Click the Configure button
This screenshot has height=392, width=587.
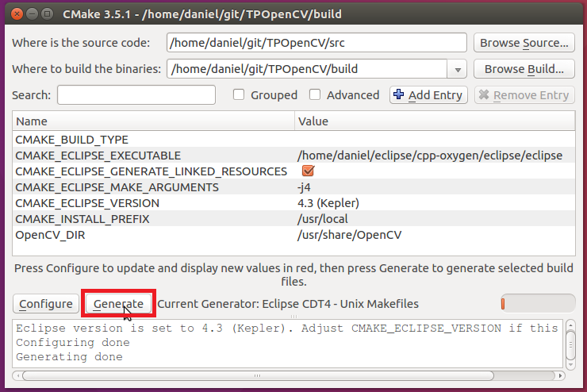pyautogui.click(x=46, y=304)
